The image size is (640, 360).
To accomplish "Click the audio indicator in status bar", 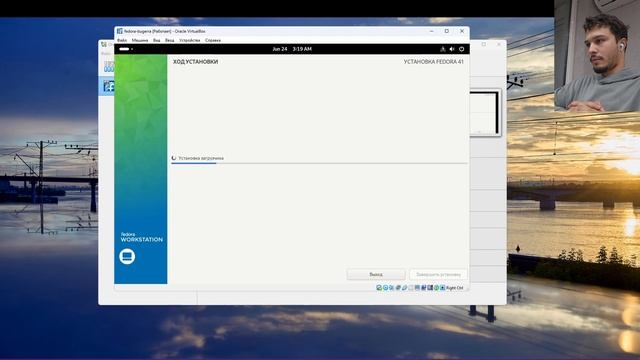I will point(391,288).
